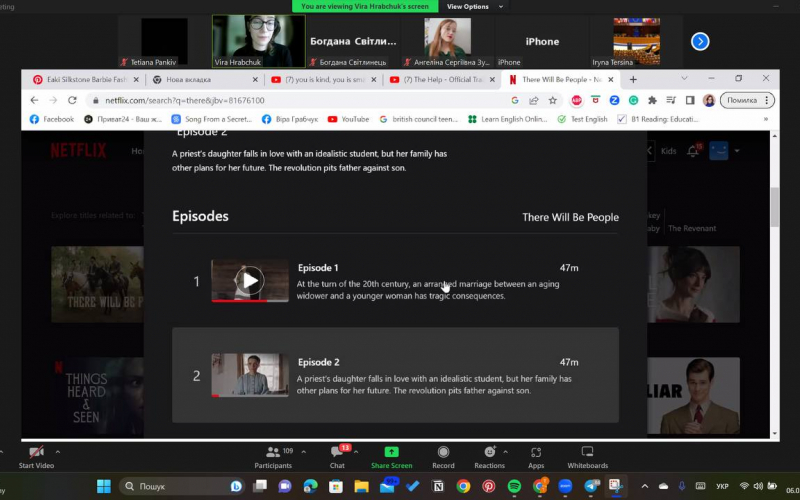800x500 pixels.
Task: Expand the Participants options arrow
Action: tap(304, 452)
